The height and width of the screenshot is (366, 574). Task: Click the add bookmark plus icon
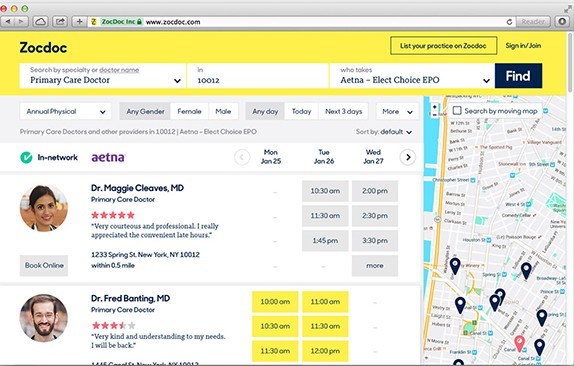click(79, 22)
